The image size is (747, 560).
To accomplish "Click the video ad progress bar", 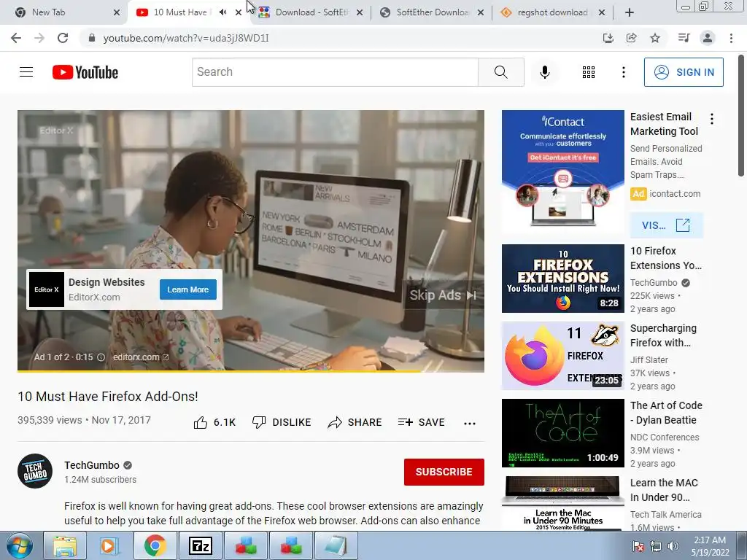I will click(x=251, y=370).
